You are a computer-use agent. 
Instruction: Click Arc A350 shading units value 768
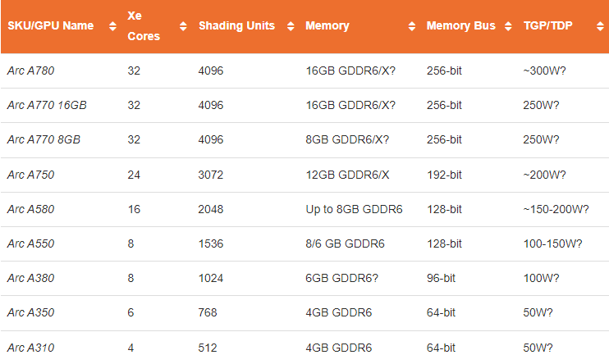(x=208, y=312)
